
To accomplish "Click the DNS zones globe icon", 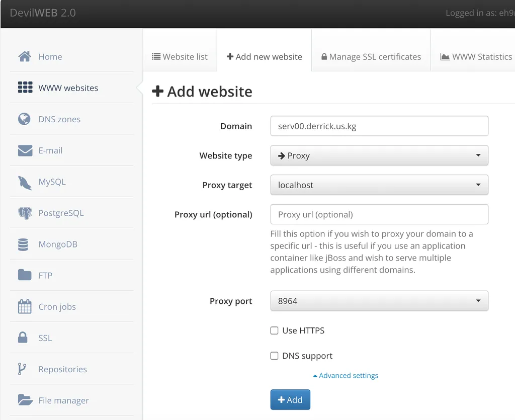I will coord(25,119).
